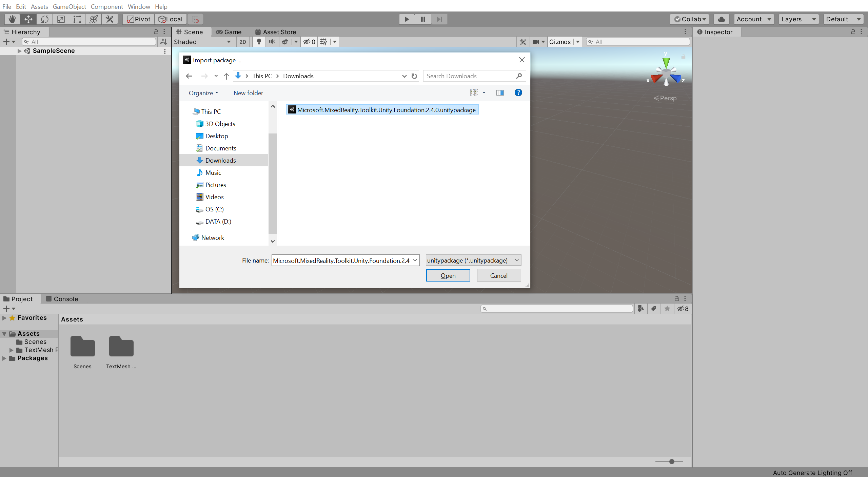The image size is (868, 477).
Task: Open the Shaded draw mode dropdown
Action: 202,42
